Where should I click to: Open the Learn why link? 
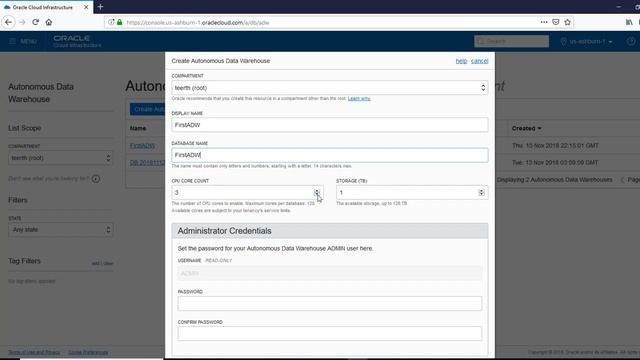pyautogui.click(x=359, y=98)
